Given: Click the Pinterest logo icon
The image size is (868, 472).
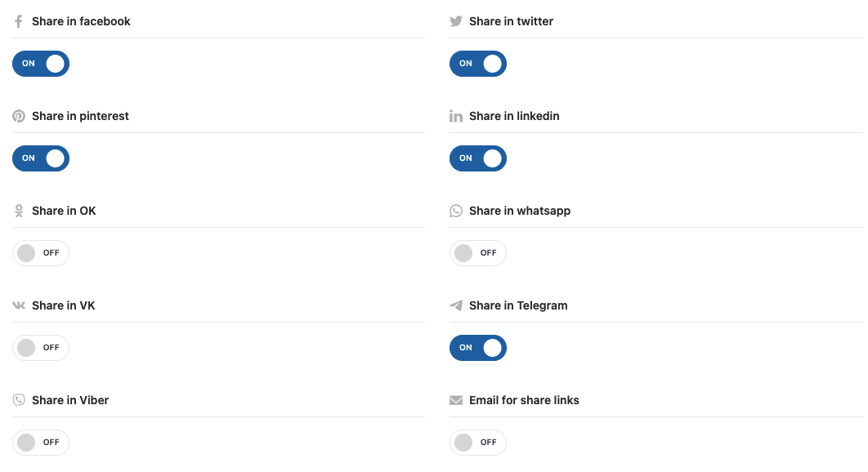Looking at the screenshot, I should (19, 116).
